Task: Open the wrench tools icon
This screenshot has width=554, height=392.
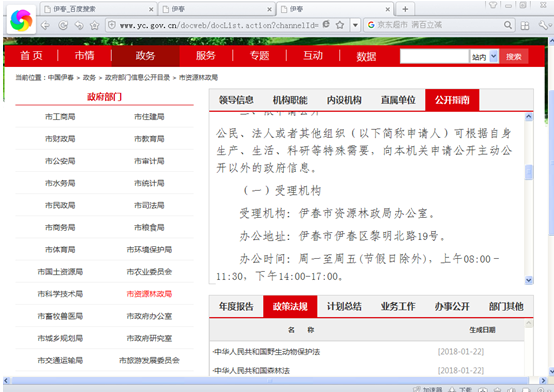Action: (x=543, y=25)
